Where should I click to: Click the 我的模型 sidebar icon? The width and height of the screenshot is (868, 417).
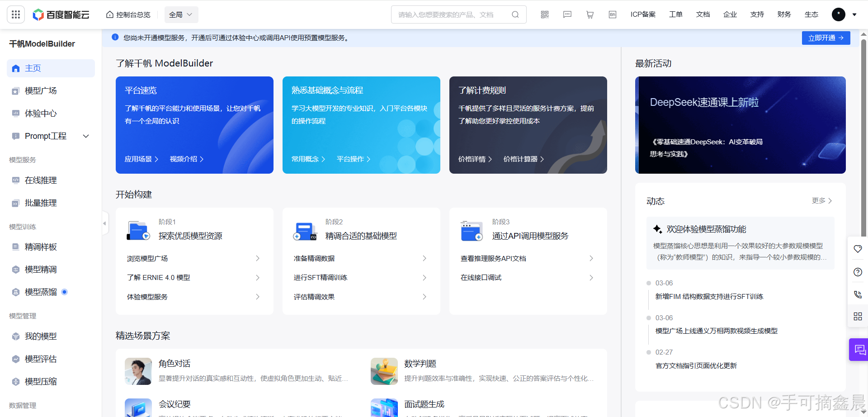point(16,336)
